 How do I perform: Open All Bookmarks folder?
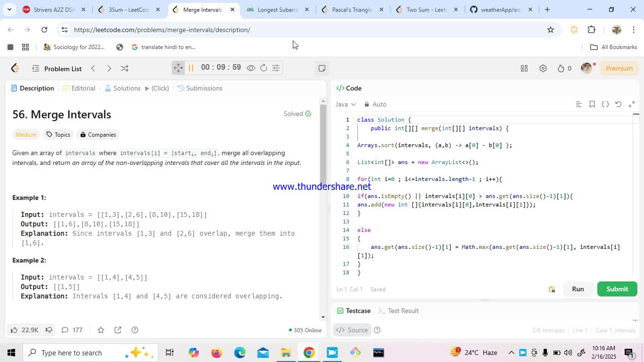613,47
